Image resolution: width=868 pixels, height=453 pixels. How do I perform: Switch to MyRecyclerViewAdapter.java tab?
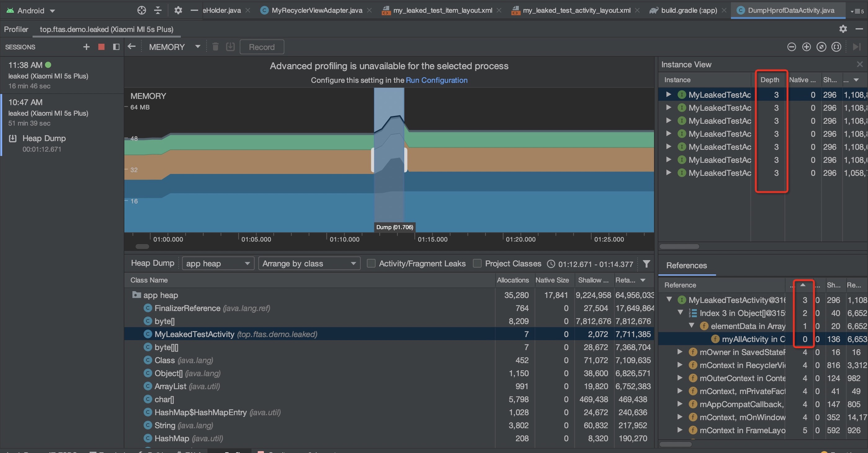[316, 11]
